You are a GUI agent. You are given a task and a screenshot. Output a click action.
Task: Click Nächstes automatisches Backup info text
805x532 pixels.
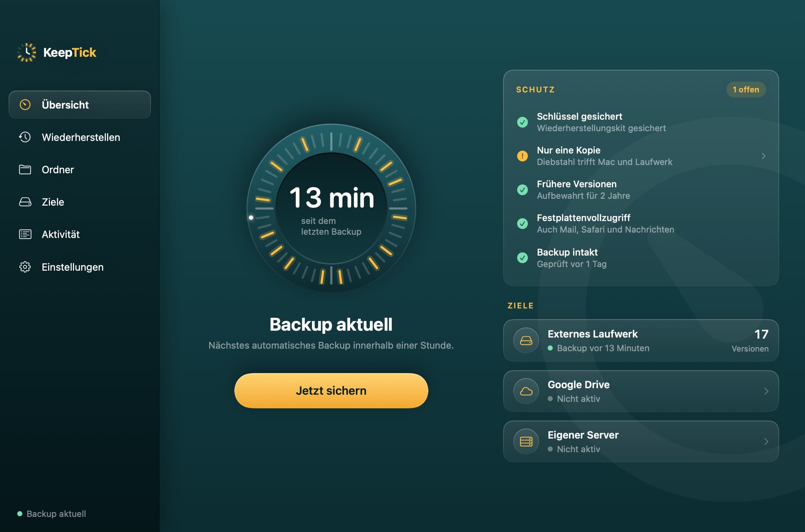[x=331, y=345]
